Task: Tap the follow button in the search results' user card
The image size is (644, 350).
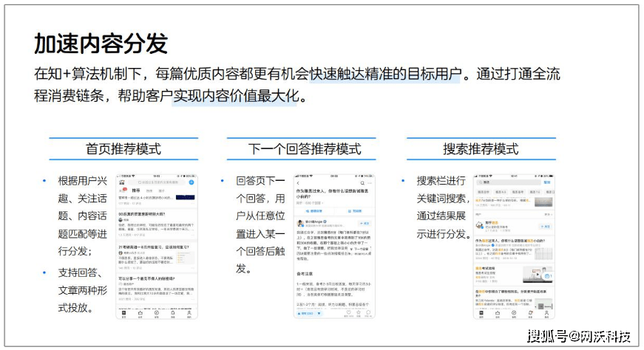Action: click(x=546, y=227)
